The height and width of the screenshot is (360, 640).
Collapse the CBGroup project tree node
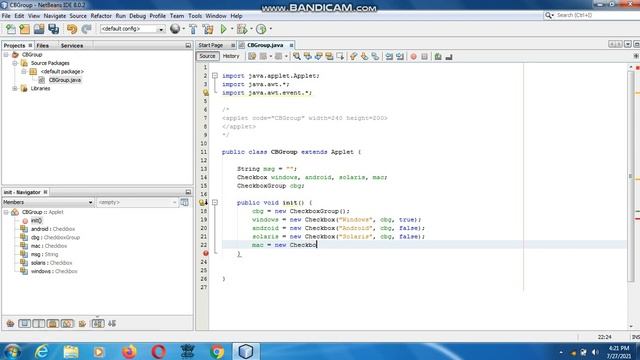6,54
